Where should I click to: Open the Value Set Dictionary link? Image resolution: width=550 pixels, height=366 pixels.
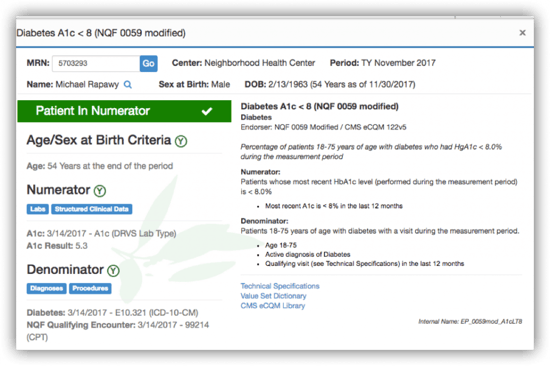pos(273,296)
